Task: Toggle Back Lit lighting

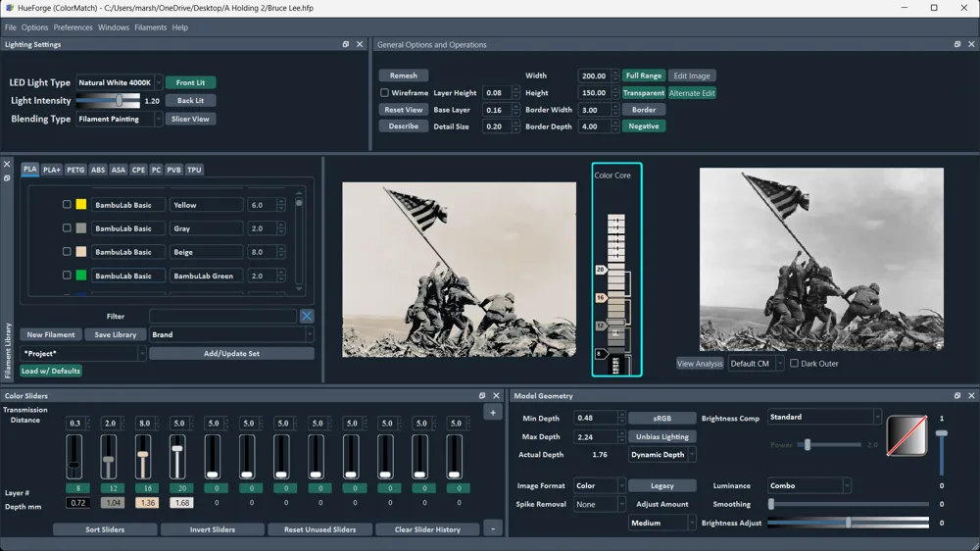Action: pos(191,100)
